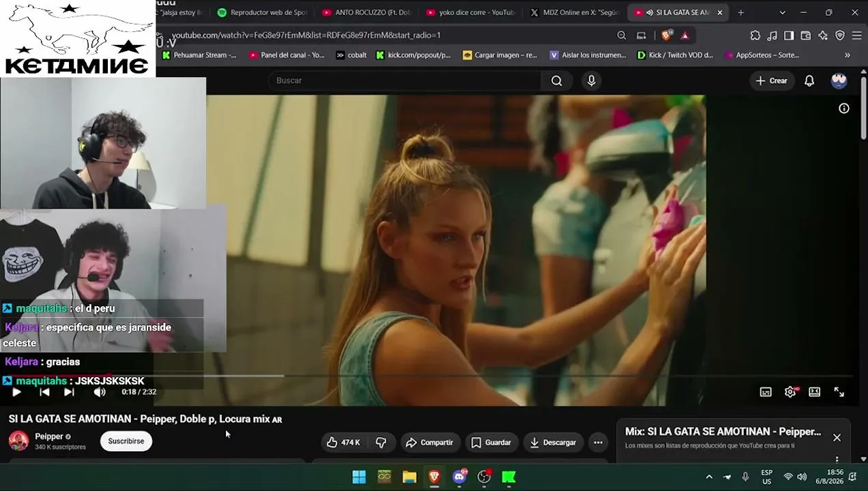Open Aislar los instrumen bookmark
868x491 pixels.
pyautogui.click(x=588, y=55)
